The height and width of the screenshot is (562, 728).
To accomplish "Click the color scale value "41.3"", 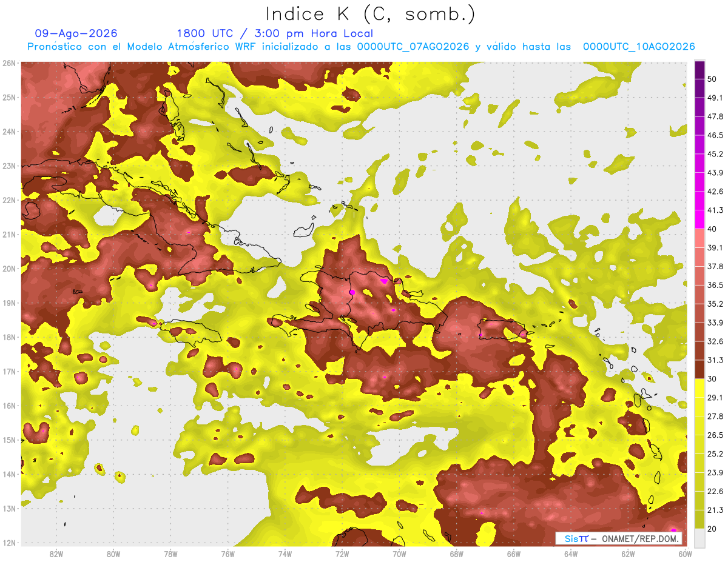I will click(x=715, y=210).
